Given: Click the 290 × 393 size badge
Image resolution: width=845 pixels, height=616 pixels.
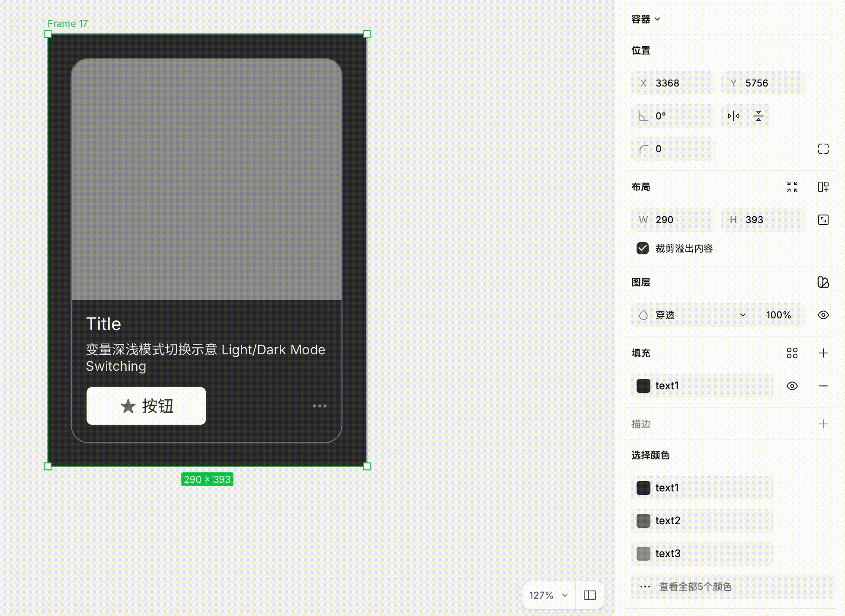Looking at the screenshot, I should 207,479.
